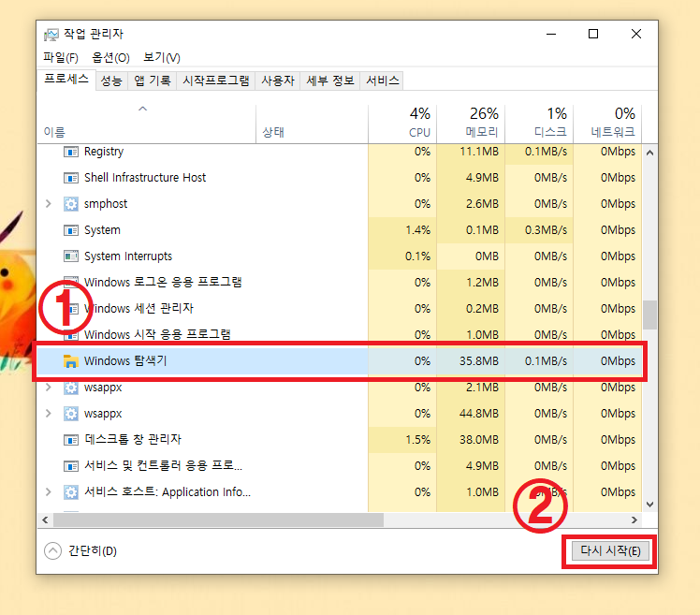Sort by the 상태 column header
Screen dimensions: 700x615
312,124
